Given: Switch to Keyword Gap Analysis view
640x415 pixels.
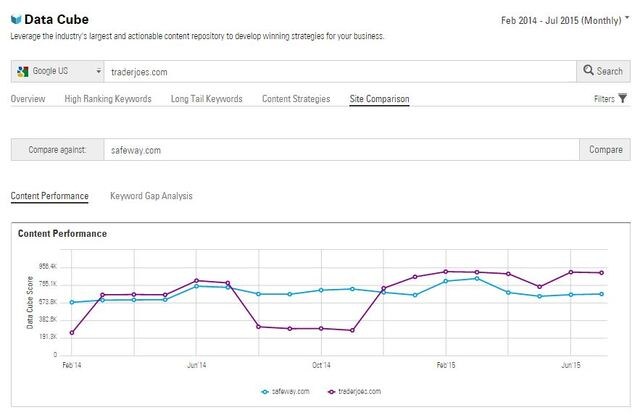Looking at the screenshot, I should tap(151, 196).
